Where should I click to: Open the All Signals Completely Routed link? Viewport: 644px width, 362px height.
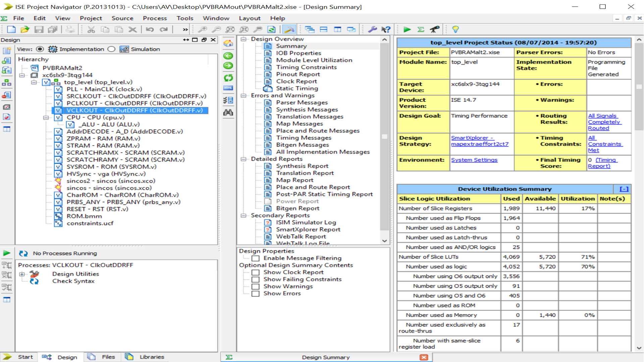pos(604,122)
